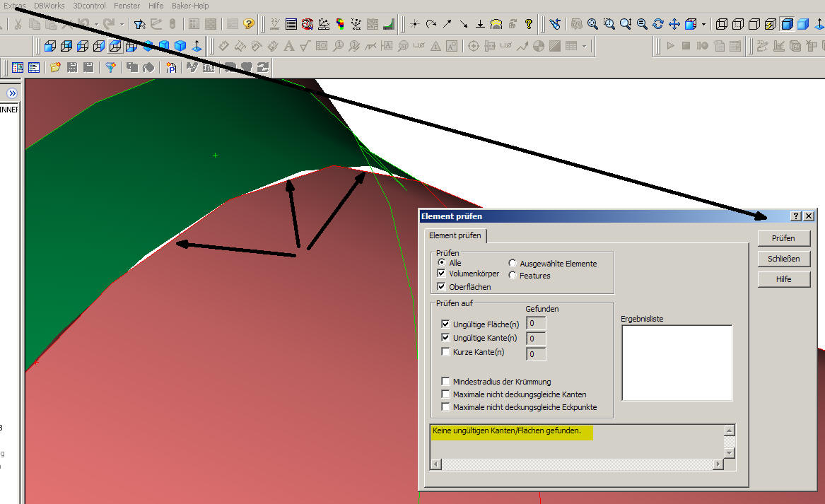Click the selection filter toolbar icon
The width and height of the screenshot is (825, 504).
(139, 24)
